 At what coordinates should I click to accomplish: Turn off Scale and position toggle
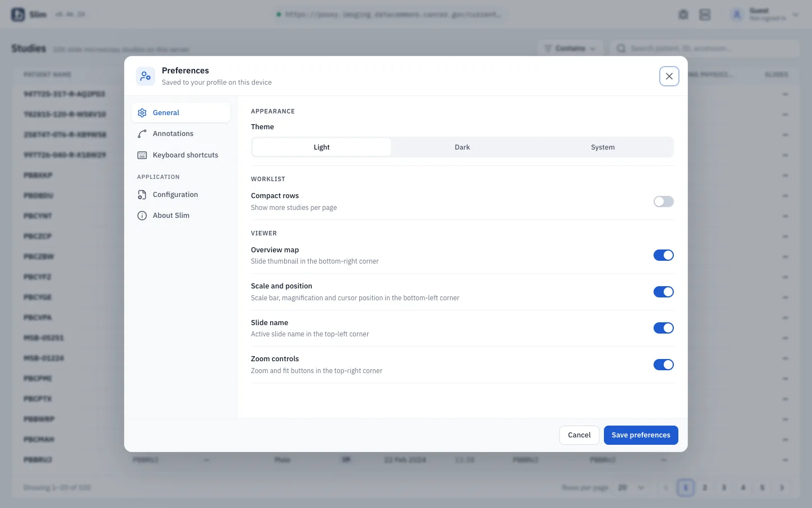coord(663,292)
